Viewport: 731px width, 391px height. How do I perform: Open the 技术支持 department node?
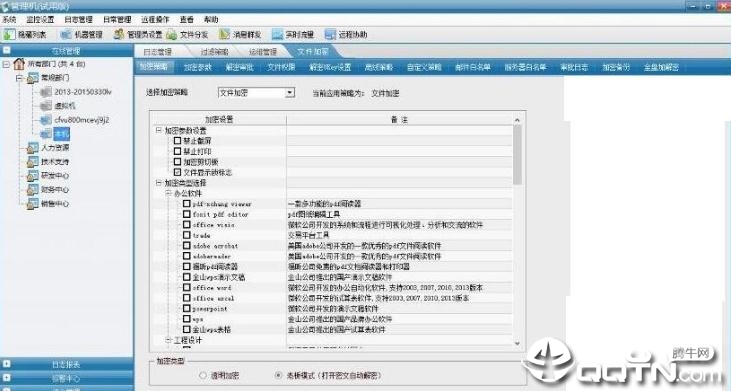(x=55, y=162)
